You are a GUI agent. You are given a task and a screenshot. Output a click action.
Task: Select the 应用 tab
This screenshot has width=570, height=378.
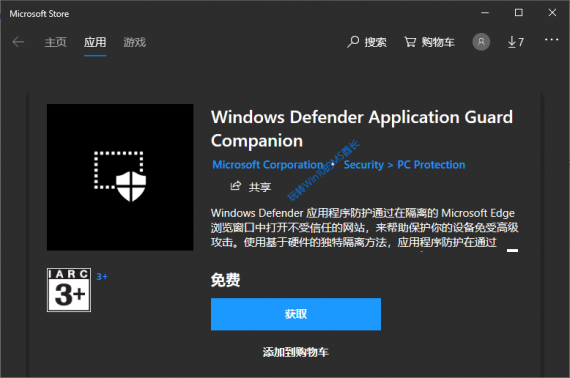point(95,42)
